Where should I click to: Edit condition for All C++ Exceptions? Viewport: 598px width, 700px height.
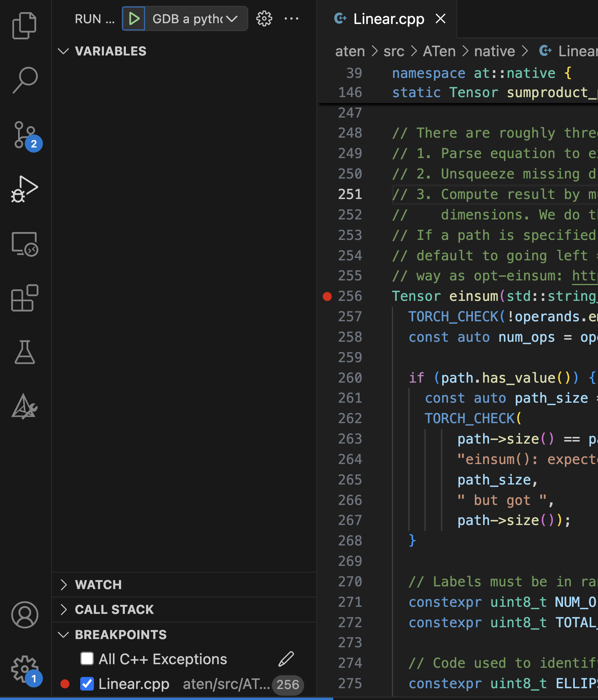point(286,659)
